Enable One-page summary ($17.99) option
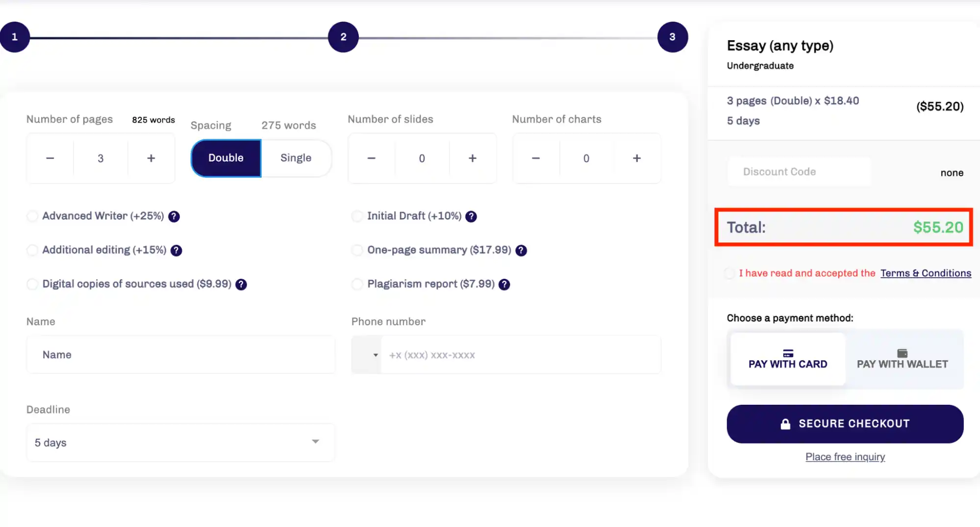 coord(357,250)
